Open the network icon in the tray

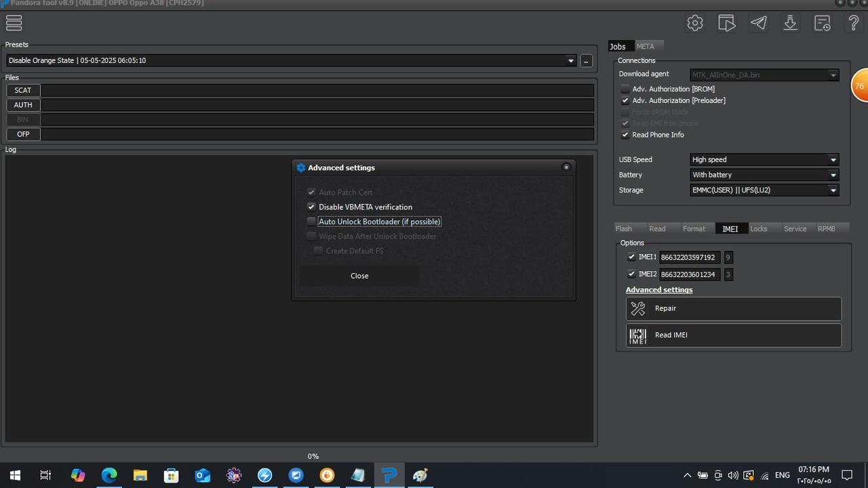pyautogui.click(x=764, y=475)
